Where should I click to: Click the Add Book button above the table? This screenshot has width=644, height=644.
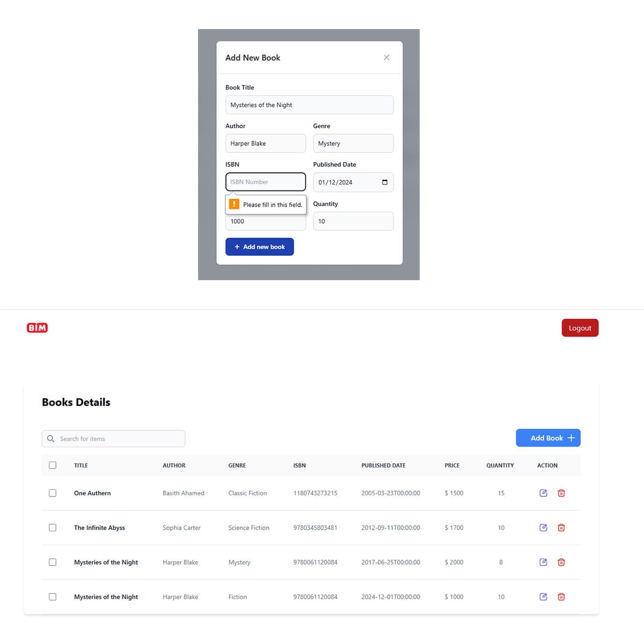548,437
